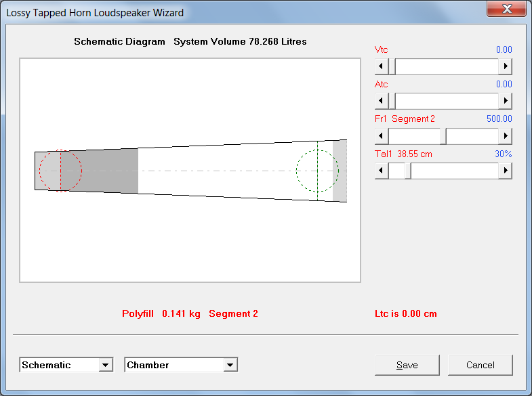Click the red driver circle in schematic
Viewport: 532px width, 396px height.
(61, 171)
